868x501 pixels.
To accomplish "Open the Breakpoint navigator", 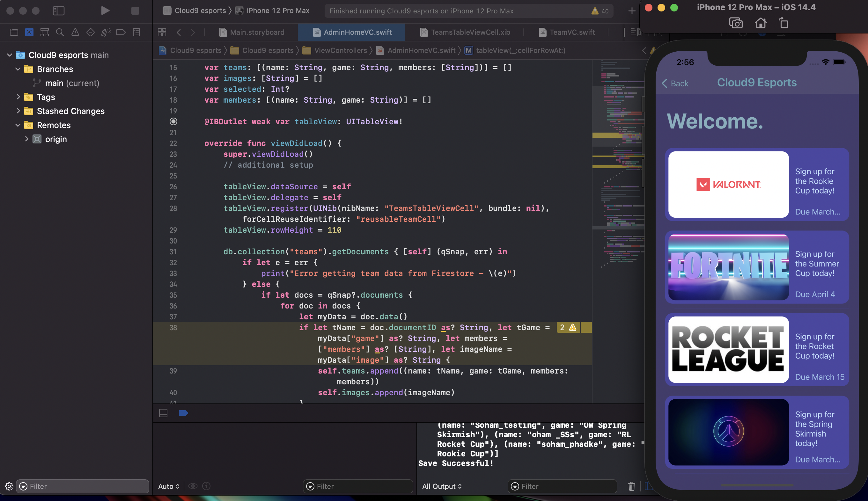I will [121, 32].
